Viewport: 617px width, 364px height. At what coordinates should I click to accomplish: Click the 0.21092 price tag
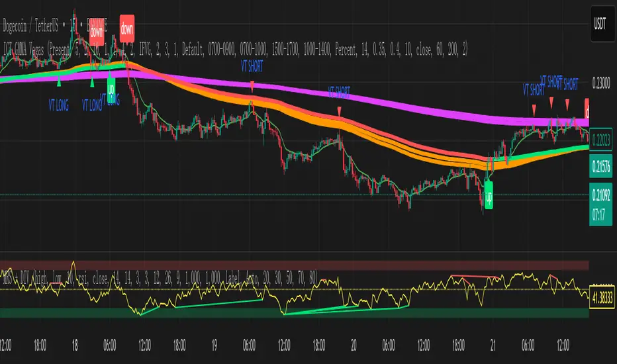[x=601, y=195]
